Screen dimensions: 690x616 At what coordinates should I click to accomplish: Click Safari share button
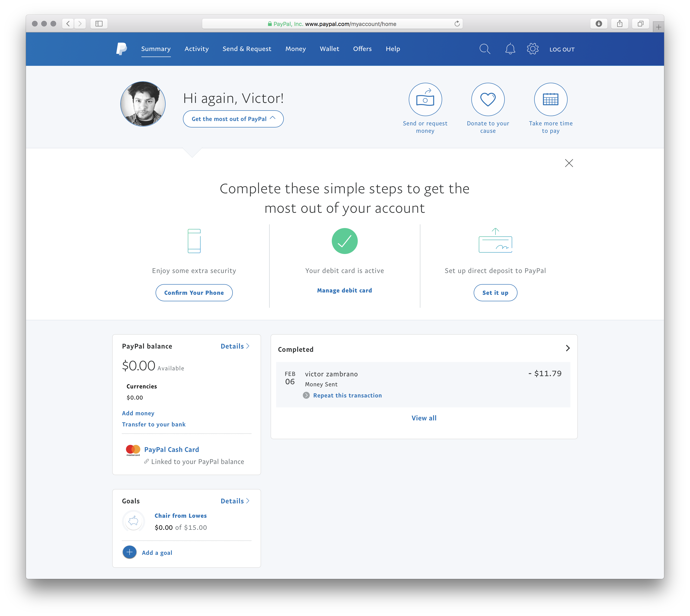pyautogui.click(x=620, y=23)
